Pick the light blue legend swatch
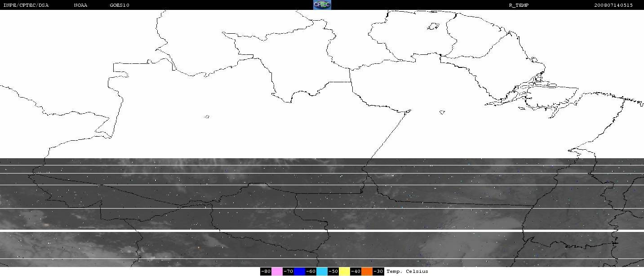644x276 pixels. coord(322,272)
